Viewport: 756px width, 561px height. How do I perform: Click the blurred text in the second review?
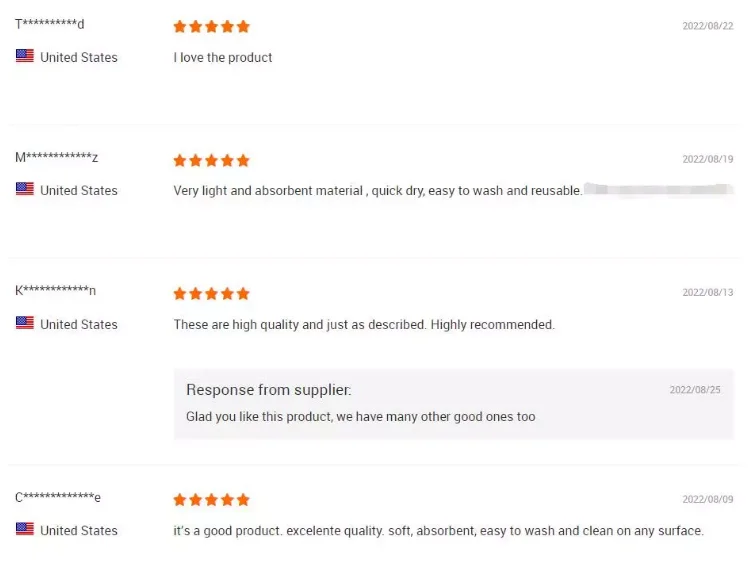(658, 189)
